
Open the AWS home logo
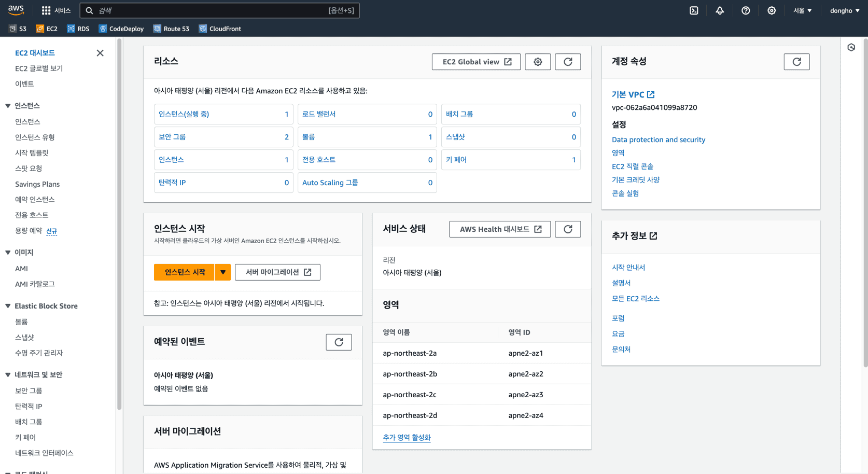pos(16,10)
